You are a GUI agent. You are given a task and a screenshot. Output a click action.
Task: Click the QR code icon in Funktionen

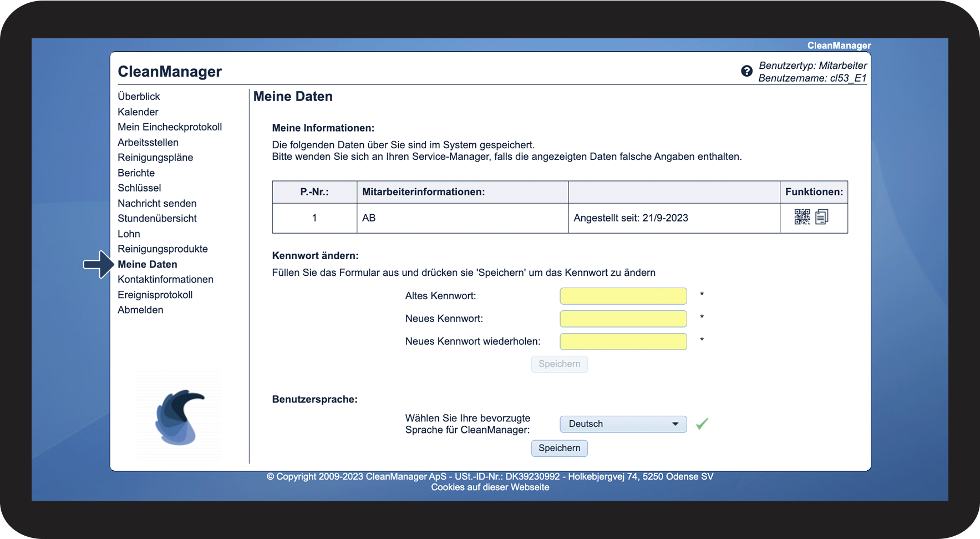tap(802, 217)
